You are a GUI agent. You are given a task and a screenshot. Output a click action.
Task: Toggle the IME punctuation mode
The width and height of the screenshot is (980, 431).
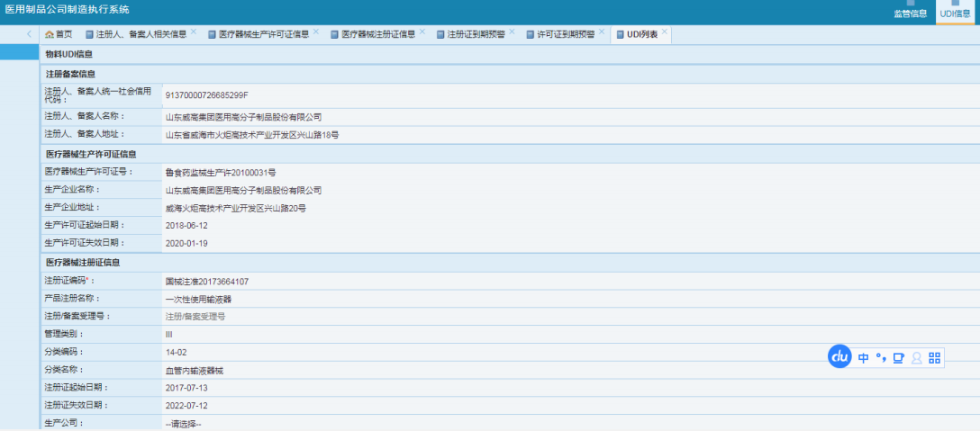click(x=881, y=357)
